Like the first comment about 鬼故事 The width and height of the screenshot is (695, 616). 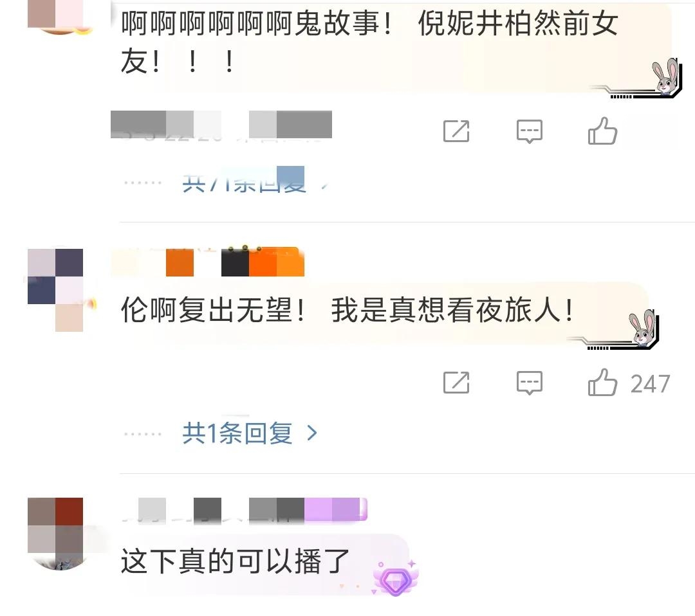click(602, 131)
